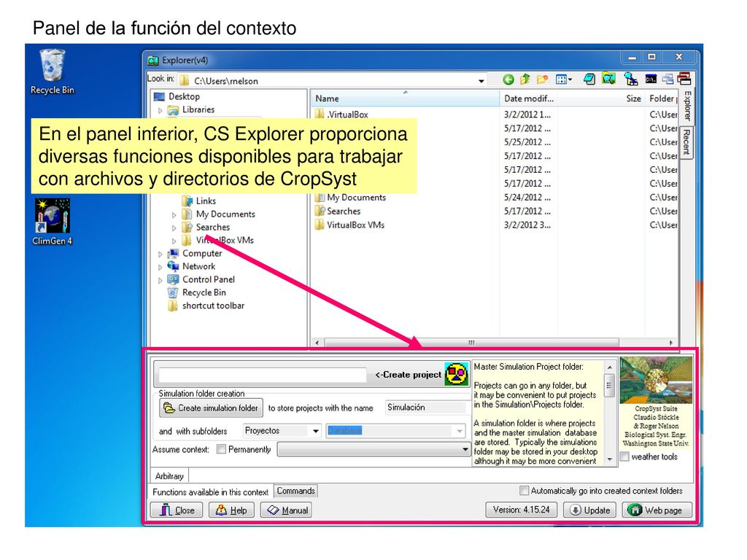Create a new folder from the toolbar
The image size is (747, 560).
pos(542,79)
